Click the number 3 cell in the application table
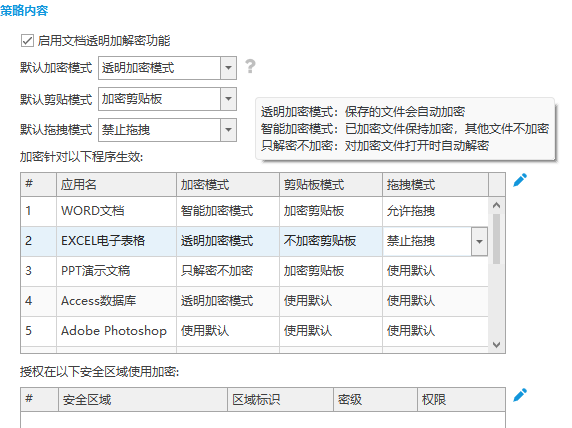Viewport: 572px width, 428px height. click(x=38, y=271)
